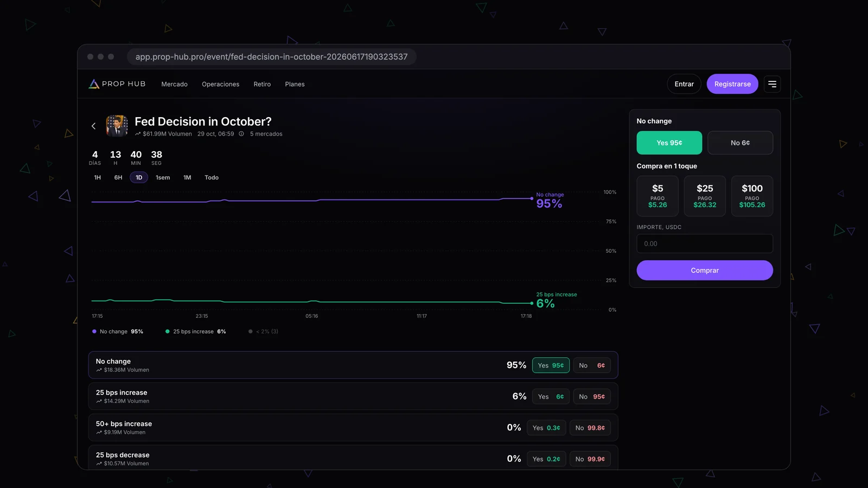Choose the $100 one-tap purchase
The width and height of the screenshot is (868, 488).
click(752, 196)
